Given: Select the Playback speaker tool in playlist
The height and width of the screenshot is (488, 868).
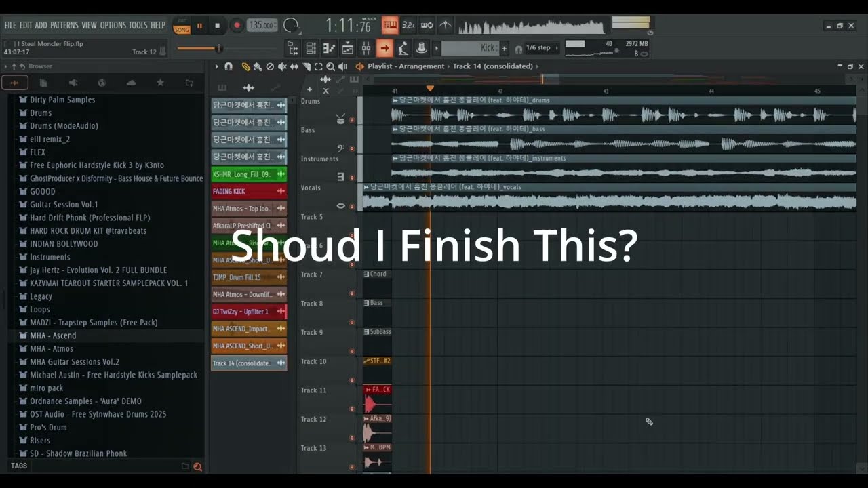Looking at the screenshot, I should 342,66.
